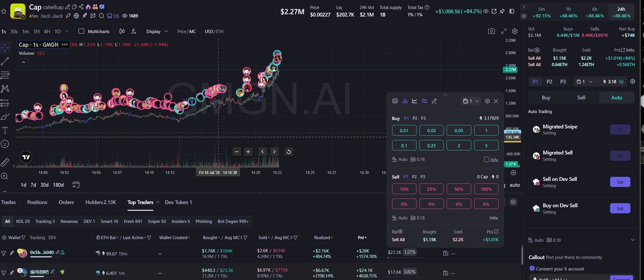The height and width of the screenshot is (280, 644).
Task: Open chart settings gear at top right
Action: [515, 32]
